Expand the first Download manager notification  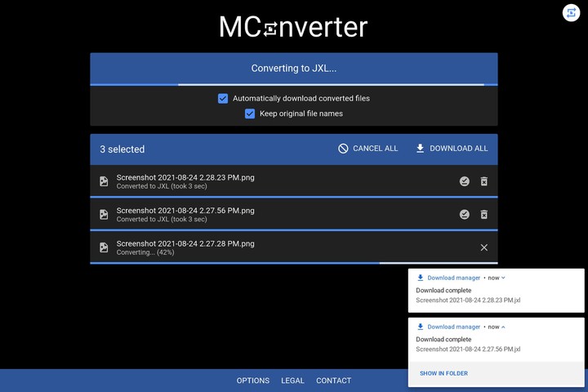coord(503,278)
